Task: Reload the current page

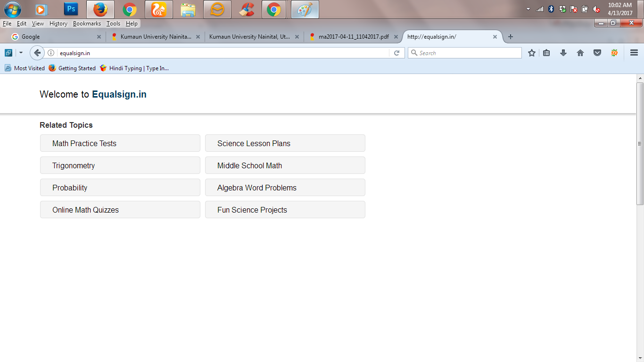Action: click(x=397, y=53)
